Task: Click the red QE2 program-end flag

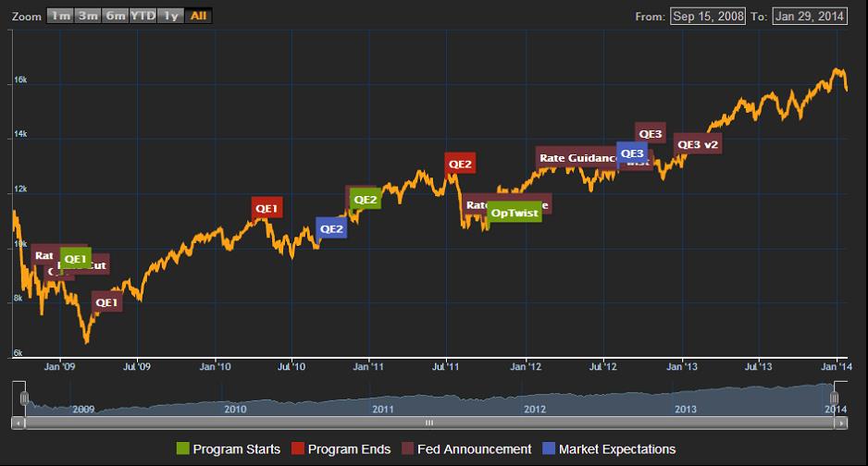Action: [460, 163]
